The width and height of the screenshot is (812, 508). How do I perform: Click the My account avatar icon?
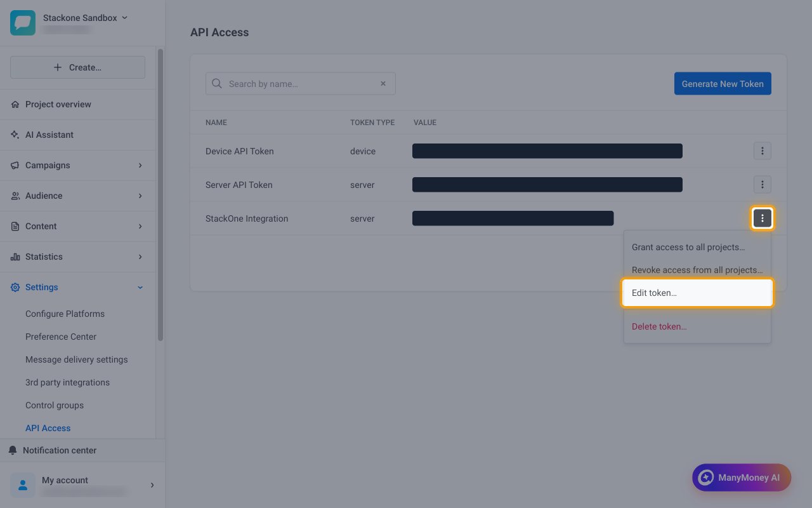point(23,485)
